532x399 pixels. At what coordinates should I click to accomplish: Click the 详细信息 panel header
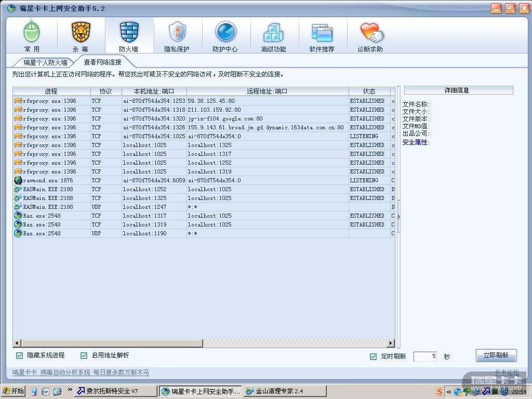pos(458,90)
